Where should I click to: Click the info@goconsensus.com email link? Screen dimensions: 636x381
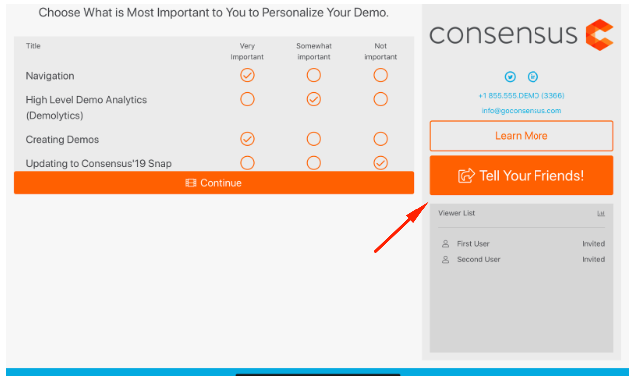[x=521, y=111]
